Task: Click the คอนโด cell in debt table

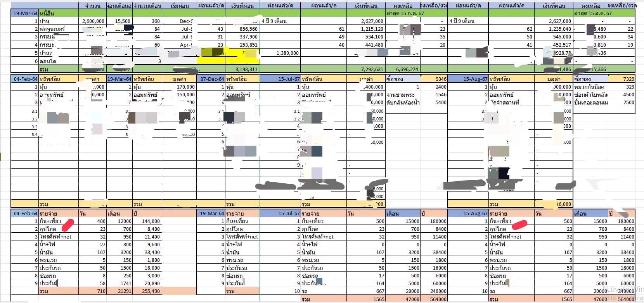Action: pos(58,61)
